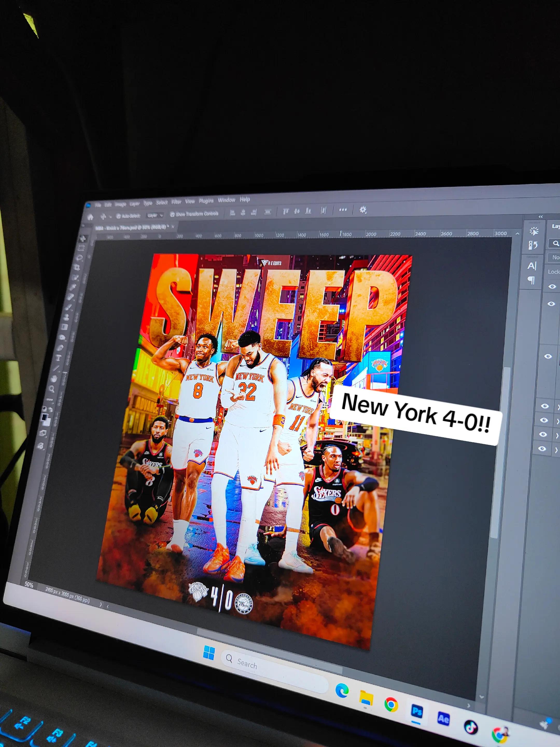This screenshot has width=560, height=747.
Task: Toggle the Auto-Select checkbox
Action: coord(118,216)
